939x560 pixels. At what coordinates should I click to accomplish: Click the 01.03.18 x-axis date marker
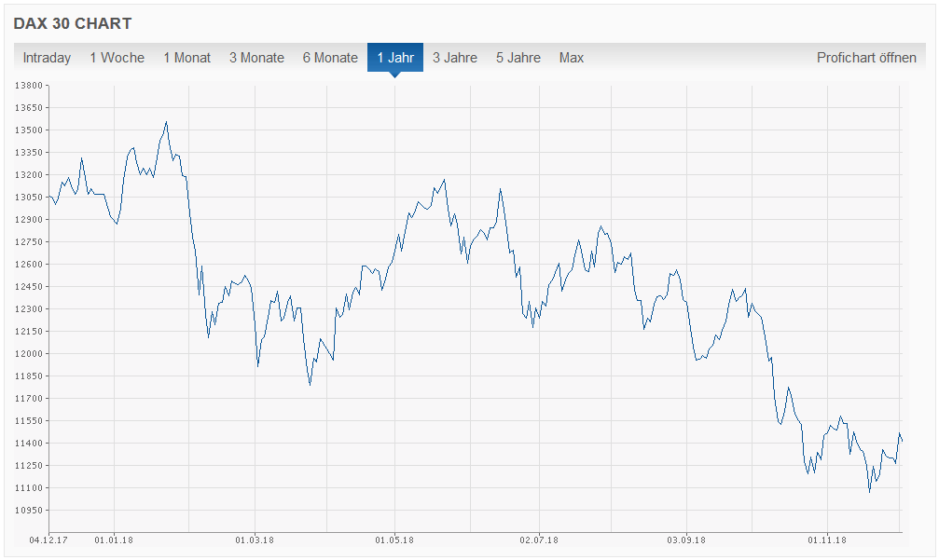[x=255, y=540]
